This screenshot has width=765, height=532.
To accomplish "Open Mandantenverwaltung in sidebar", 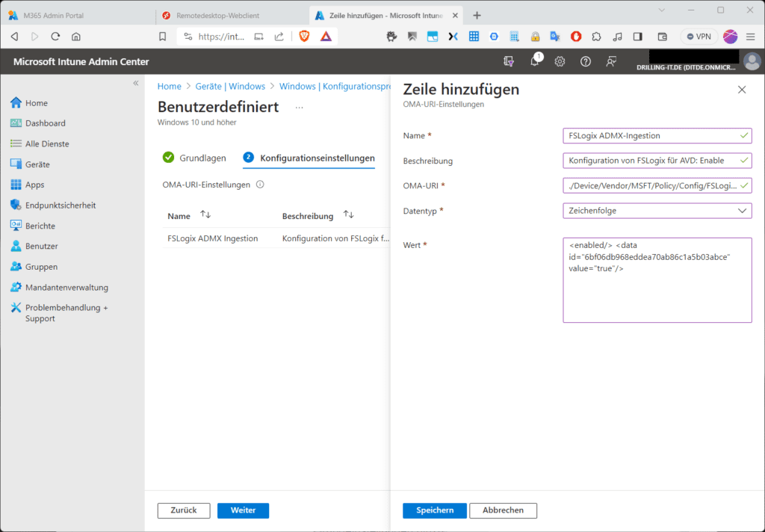I will [x=60, y=288].
